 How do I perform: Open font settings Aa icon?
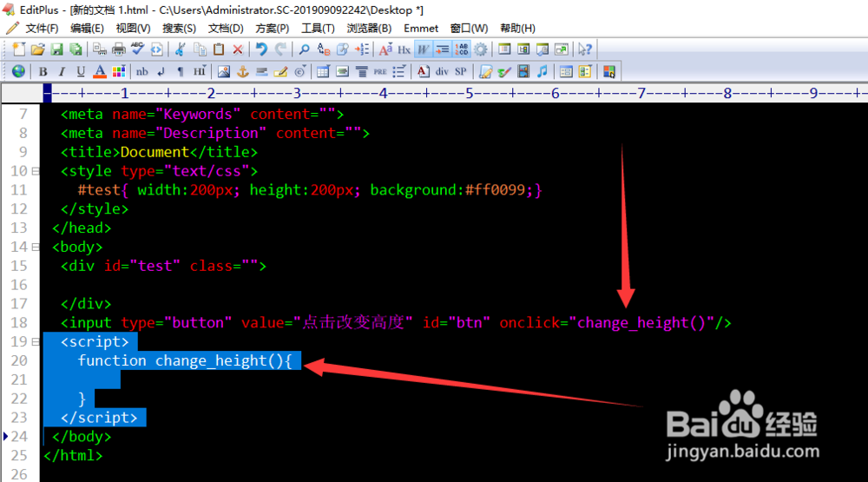tap(385, 50)
